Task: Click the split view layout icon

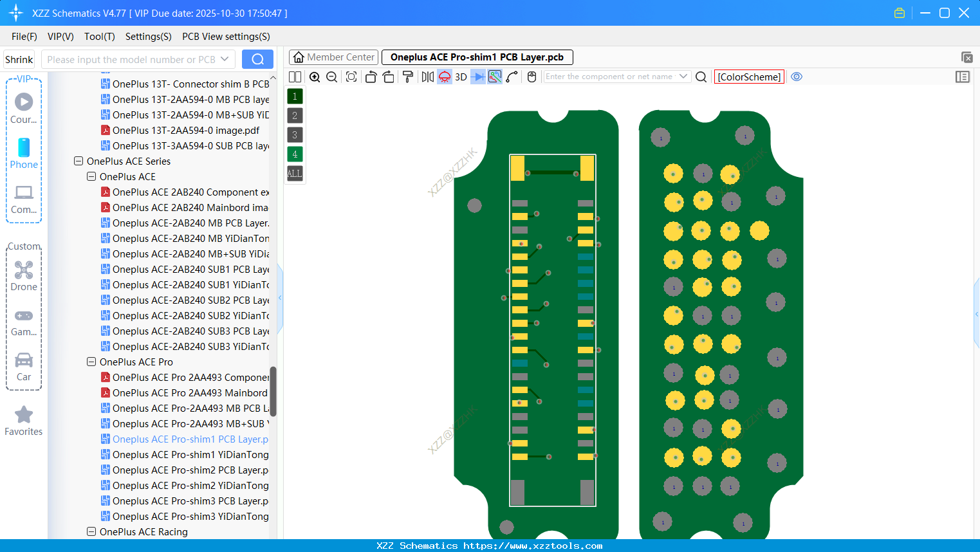Action: click(295, 77)
